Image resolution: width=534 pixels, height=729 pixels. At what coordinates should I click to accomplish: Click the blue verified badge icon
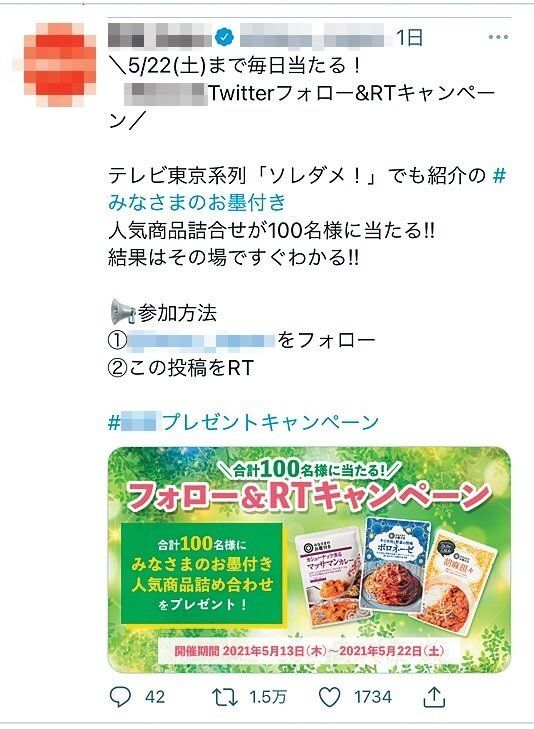[x=225, y=37]
